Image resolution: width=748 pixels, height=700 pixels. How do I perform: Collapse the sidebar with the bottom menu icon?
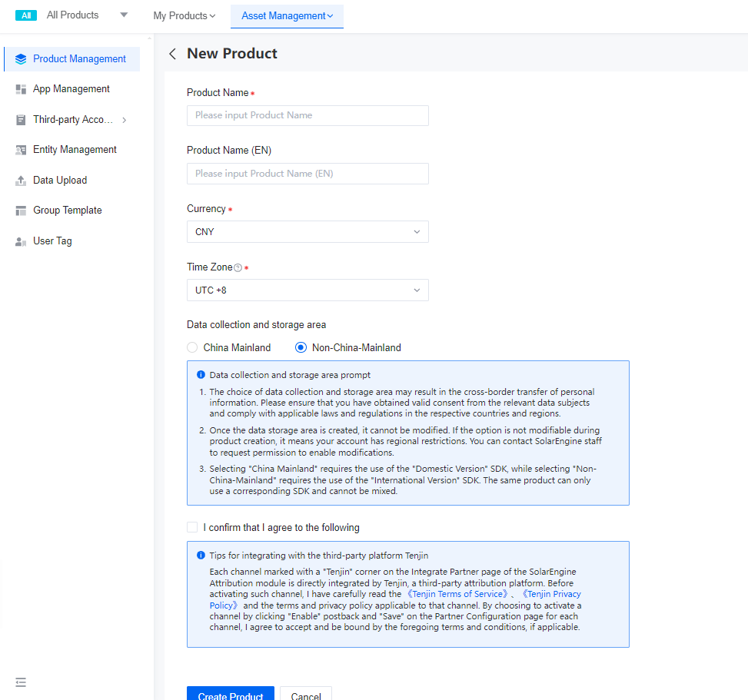coord(21,682)
